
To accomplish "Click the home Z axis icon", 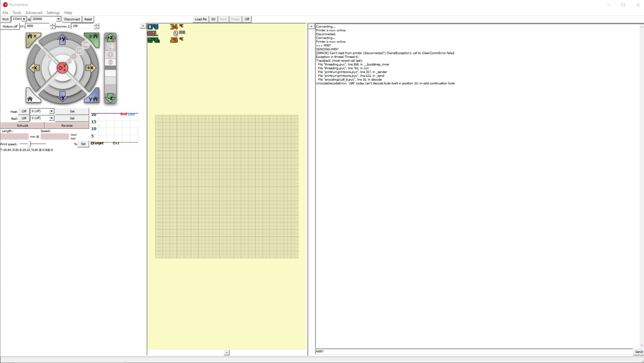I will 93,37.
